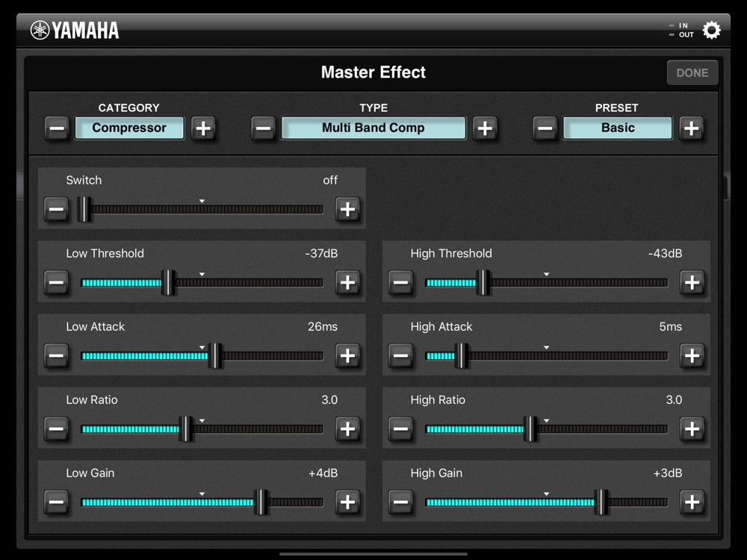Increase Low Attack with plus button

point(347,355)
